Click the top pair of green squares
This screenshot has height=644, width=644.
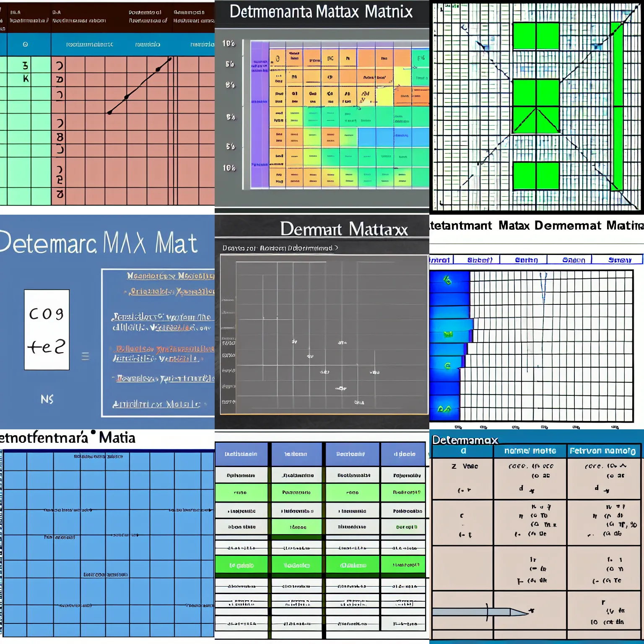[x=536, y=36]
